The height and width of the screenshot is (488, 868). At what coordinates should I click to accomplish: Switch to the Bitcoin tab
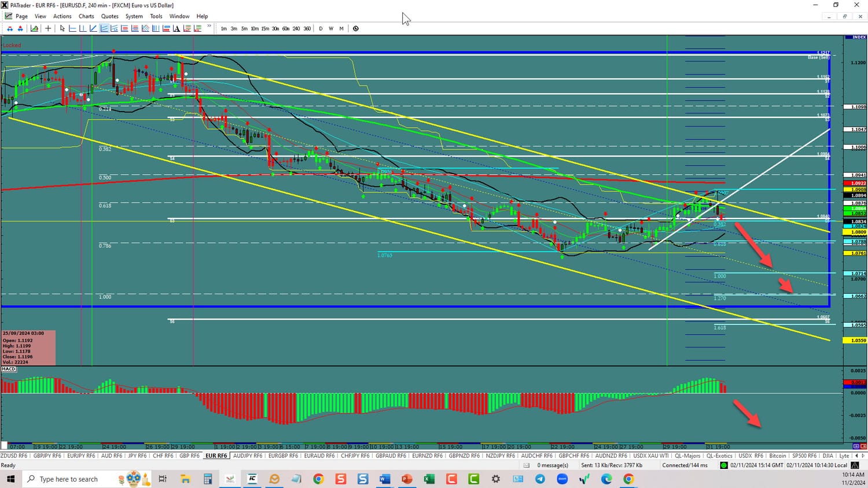pyautogui.click(x=778, y=456)
